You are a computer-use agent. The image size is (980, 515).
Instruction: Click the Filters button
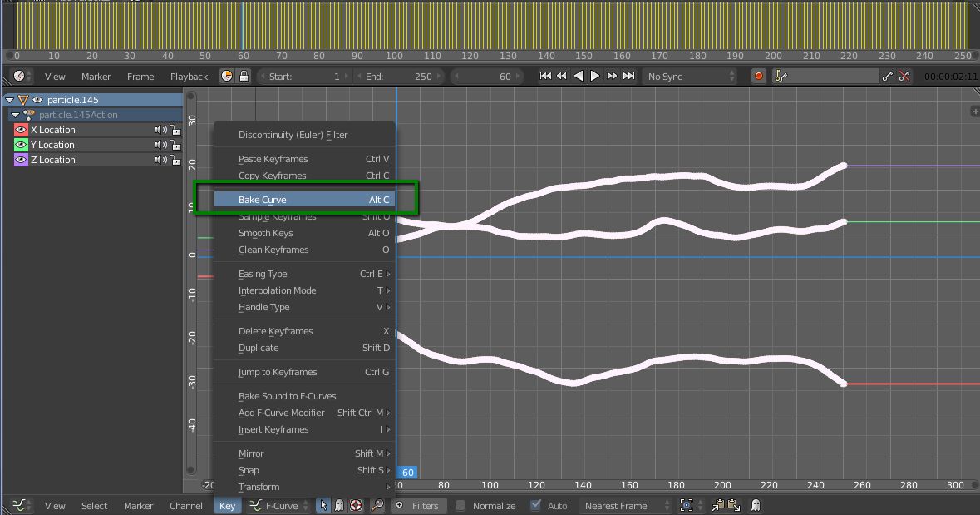pos(418,506)
